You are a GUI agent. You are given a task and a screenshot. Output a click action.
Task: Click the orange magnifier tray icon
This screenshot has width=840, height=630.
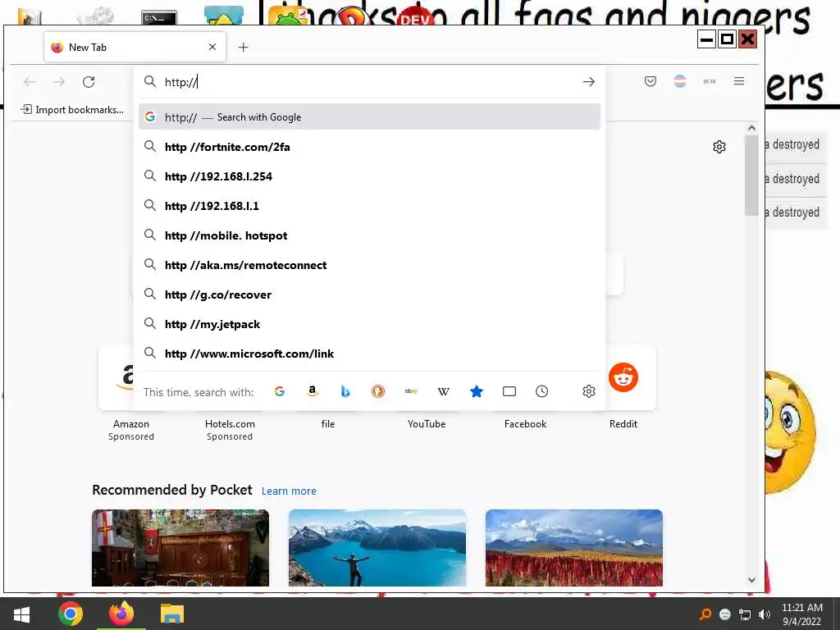point(705,614)
